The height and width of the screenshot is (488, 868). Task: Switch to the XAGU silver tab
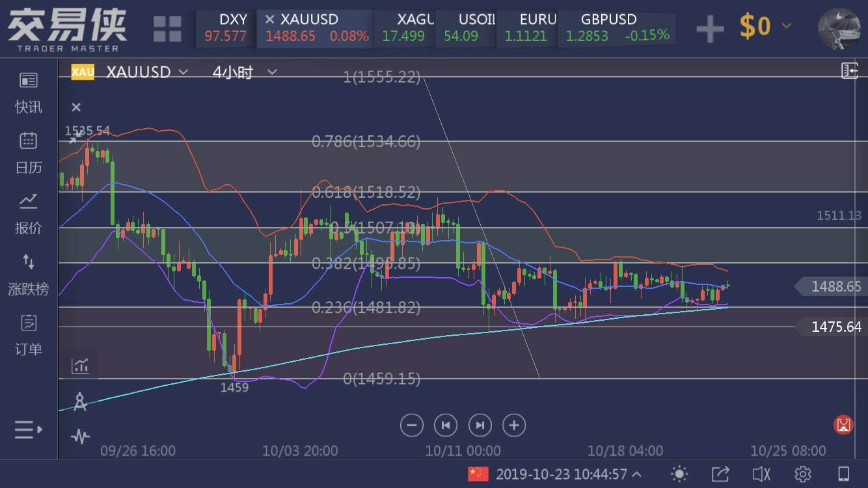pos(403,28)
